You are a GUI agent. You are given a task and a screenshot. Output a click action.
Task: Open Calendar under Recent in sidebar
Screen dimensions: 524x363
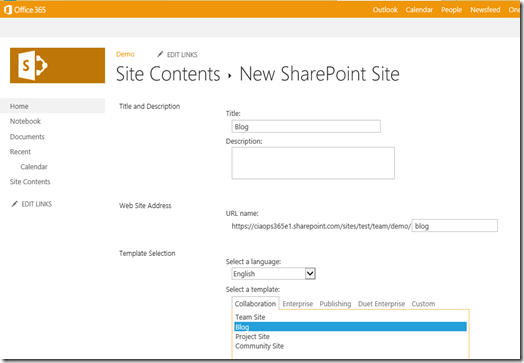[34, 166]
